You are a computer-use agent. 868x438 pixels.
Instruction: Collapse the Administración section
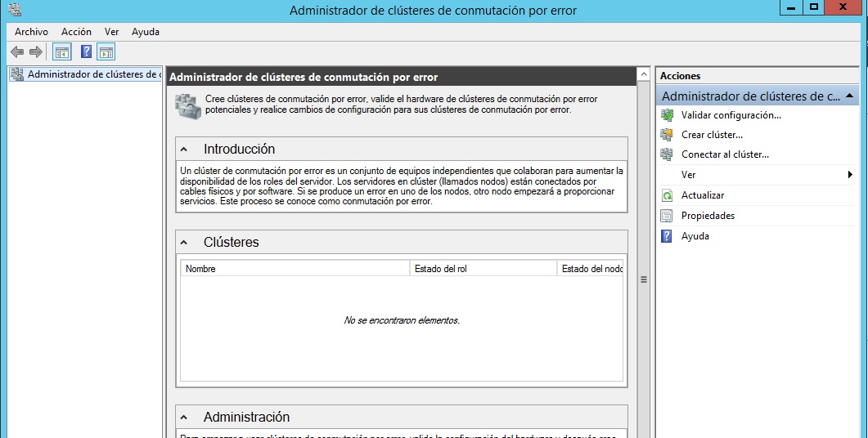[185, 418]
